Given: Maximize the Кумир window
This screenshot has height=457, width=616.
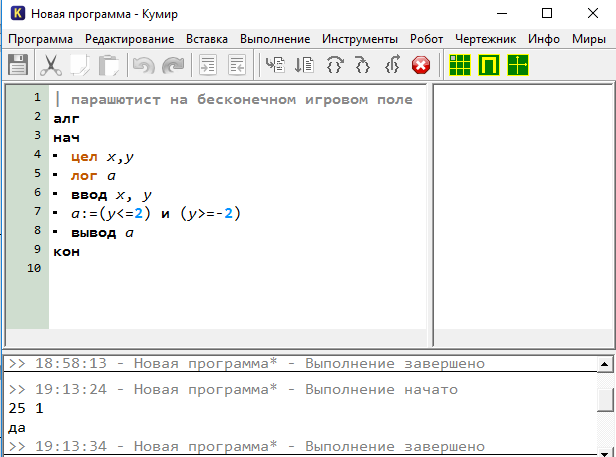Looking at the screenshot, I should [547, 13].
